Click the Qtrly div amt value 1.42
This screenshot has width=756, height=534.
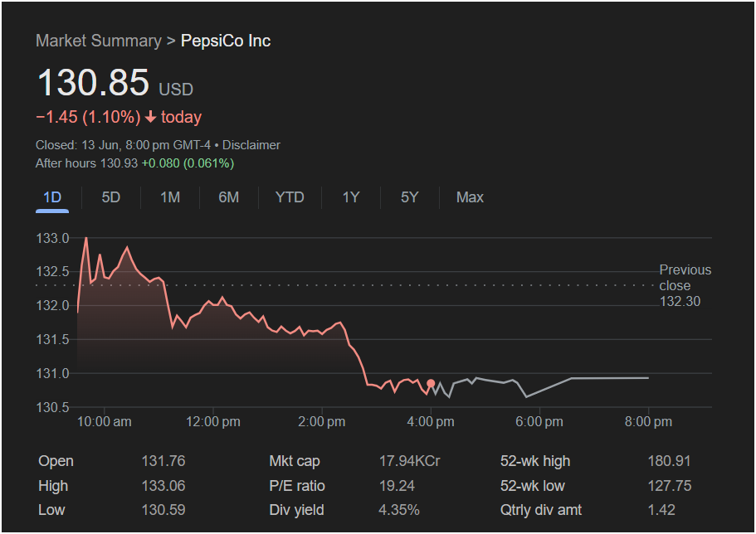point(661,510)
